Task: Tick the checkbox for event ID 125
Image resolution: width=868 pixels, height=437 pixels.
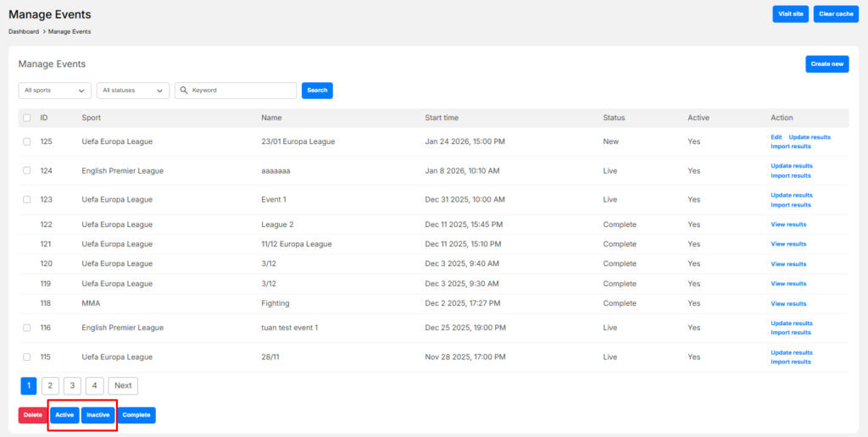Action: click(x=27, y=141)
